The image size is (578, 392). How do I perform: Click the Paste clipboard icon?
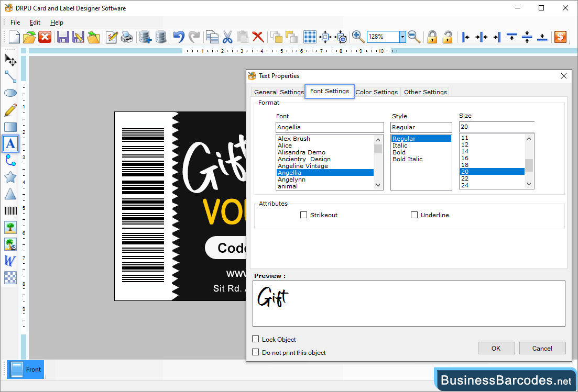pos(243,37)
